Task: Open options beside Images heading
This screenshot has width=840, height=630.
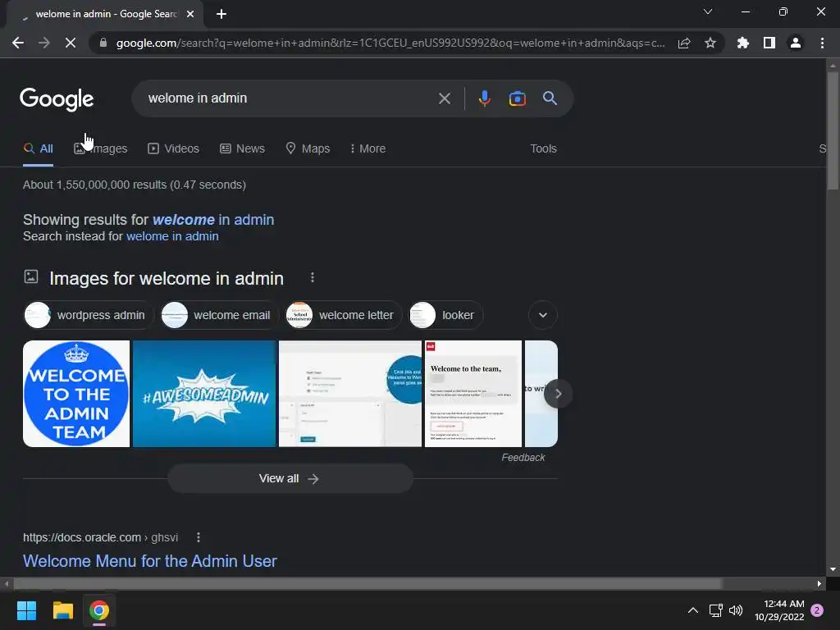Action: click(313, 277)
